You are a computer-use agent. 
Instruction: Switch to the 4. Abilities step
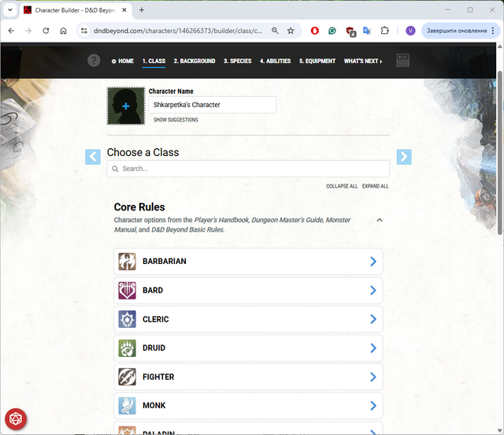[x=275, y=61]
